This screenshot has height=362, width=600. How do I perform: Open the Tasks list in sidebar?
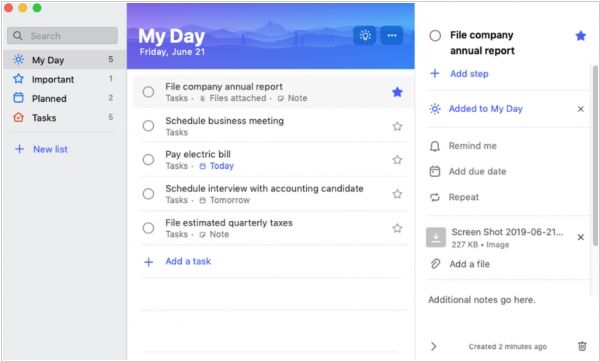[x=64, y=117]
